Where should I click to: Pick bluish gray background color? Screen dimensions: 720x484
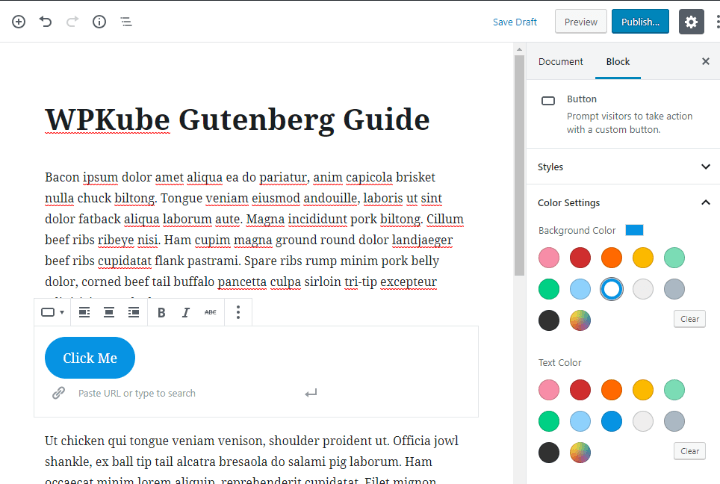click(674, 289)
